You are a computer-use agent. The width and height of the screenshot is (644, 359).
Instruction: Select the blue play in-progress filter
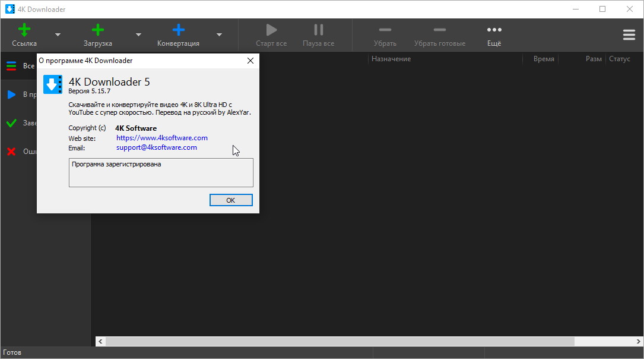pyautogui.click(x=11, y=95)
